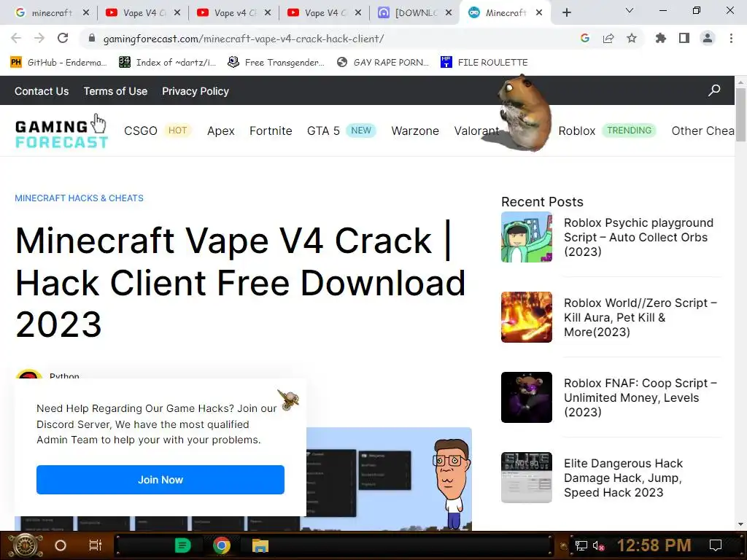Open the green notes taskbar app
Screen dimensions: 747x560
pyautogui.click(x=183, y=545)
